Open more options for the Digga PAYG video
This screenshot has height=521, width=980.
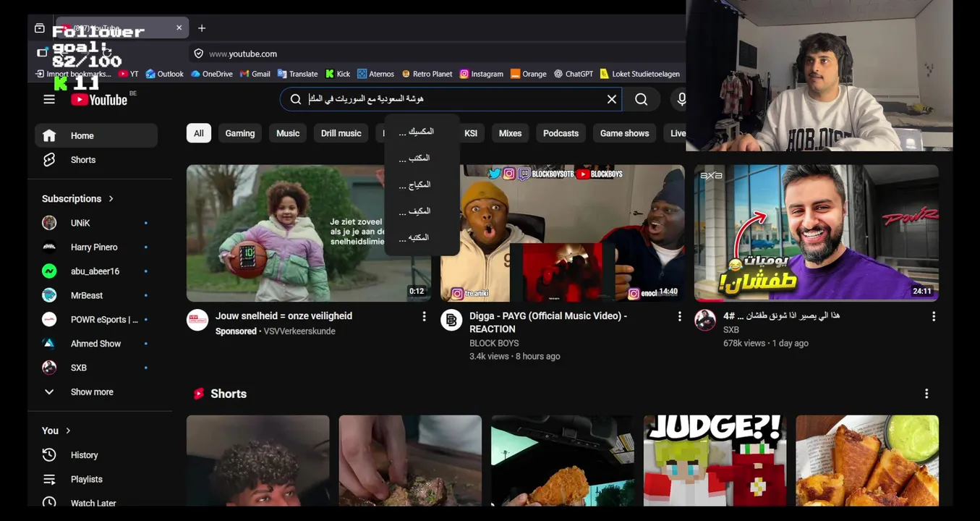tap(679, 316)
